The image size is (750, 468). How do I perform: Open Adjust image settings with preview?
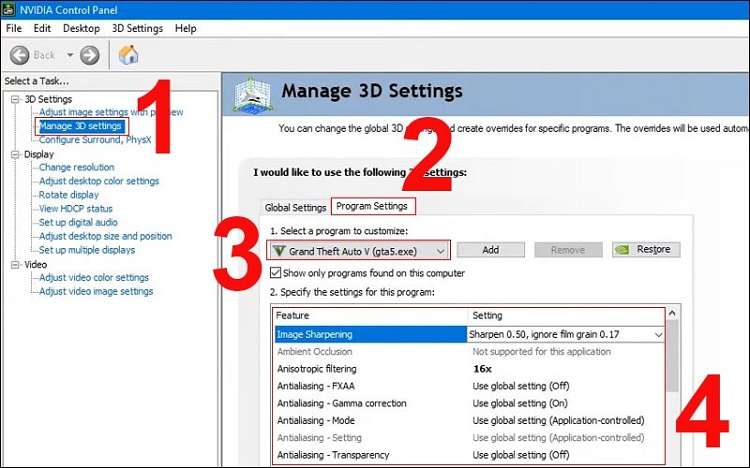pyautogui.click(x=111, y=112)
